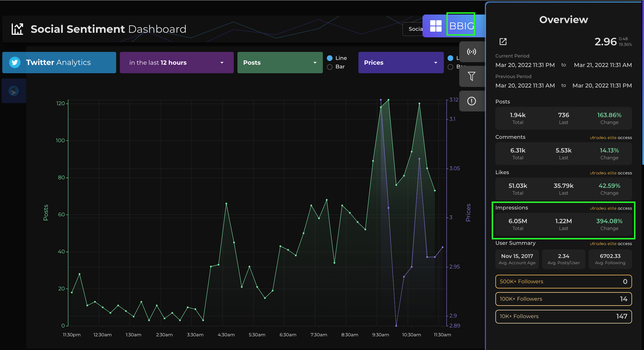The width and height of the screenshot is (644, 350).
Task: Click the Twitter bird icon
Action: click(x=15, y=62)
